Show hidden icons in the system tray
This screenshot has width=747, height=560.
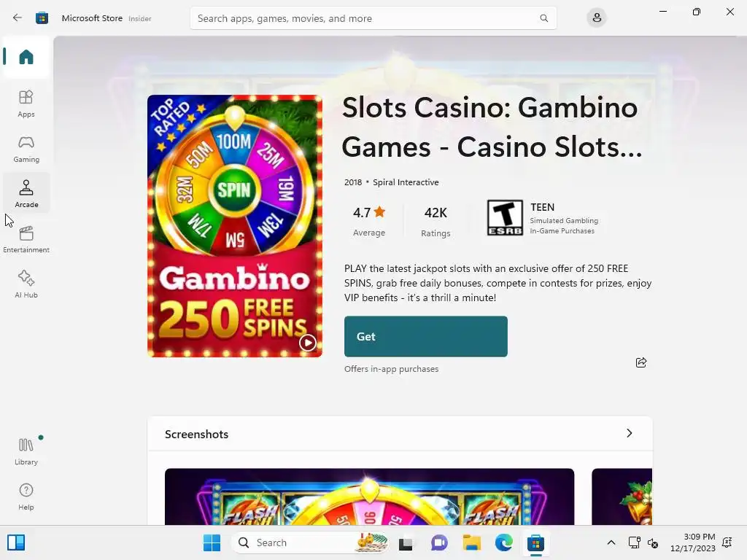pos(611,542)
